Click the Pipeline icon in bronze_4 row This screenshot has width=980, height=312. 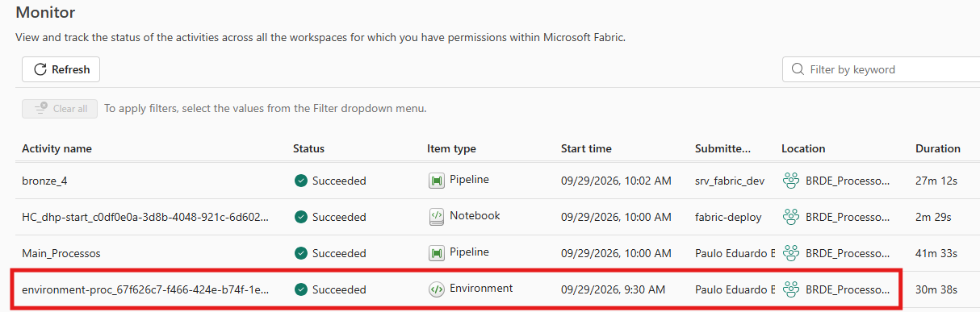pyautogui.click(x=437, y=181)
